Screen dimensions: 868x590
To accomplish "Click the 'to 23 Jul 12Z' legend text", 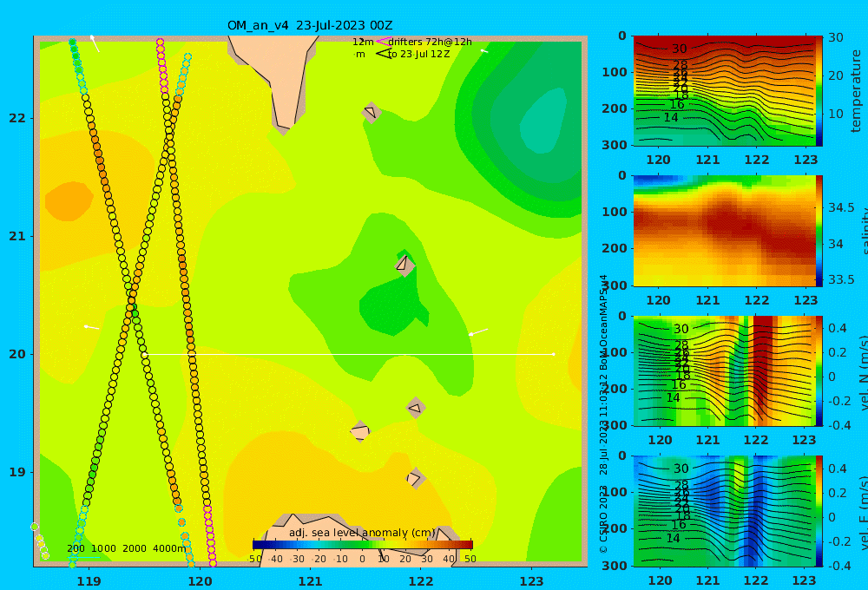I will click(418, 55).
